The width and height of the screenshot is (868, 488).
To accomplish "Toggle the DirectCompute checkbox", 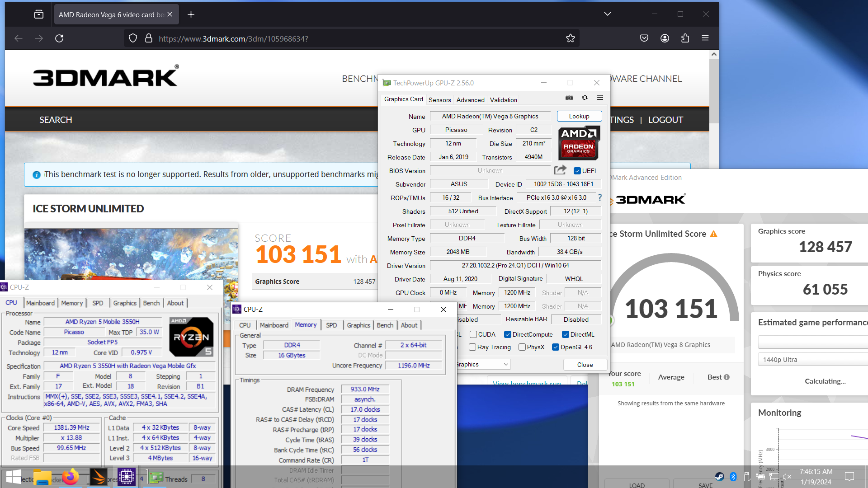I will [508, 334].
